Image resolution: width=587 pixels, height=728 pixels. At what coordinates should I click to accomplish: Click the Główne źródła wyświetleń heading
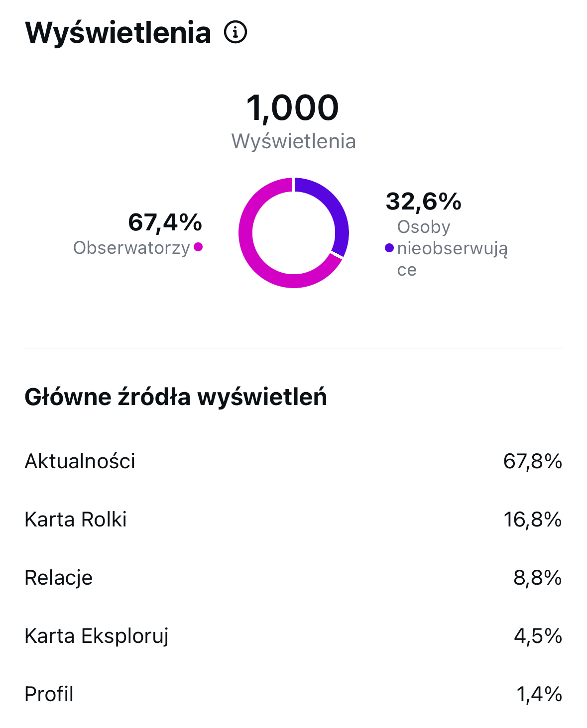pyautogui.click(x=176, y=397)
